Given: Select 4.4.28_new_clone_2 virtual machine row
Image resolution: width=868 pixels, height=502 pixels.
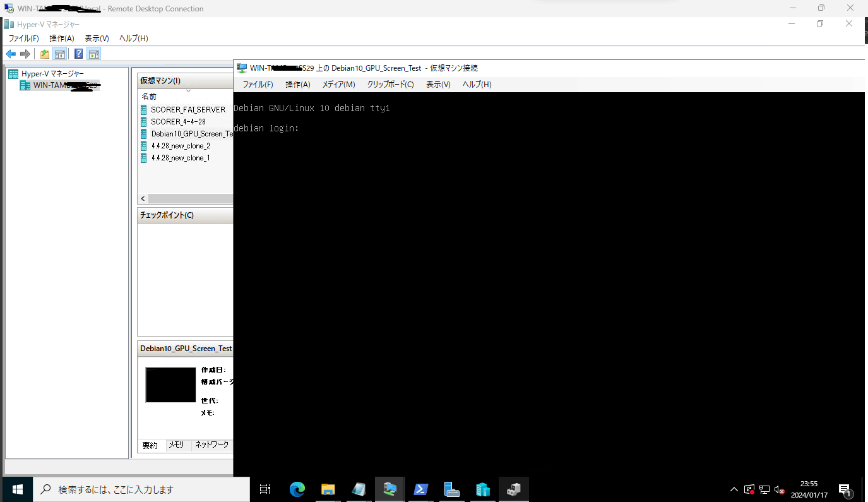Looking at the screenshot, I should [x=186, y=146].
